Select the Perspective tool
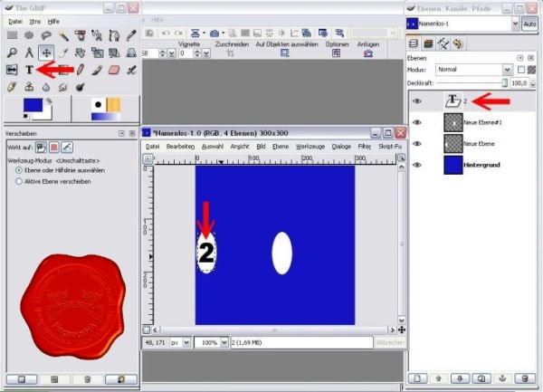This screenshot has width=543, height=392. [x=131, y=53]
